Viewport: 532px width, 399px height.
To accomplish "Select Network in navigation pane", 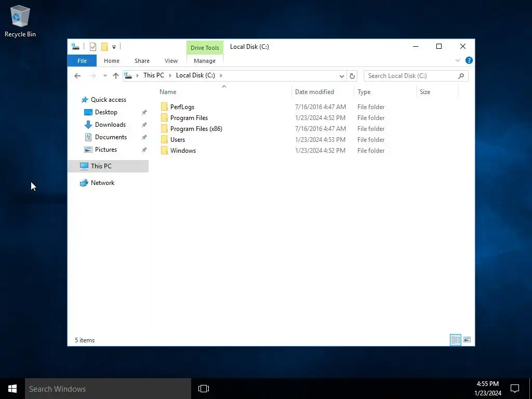I will (102, 183).
